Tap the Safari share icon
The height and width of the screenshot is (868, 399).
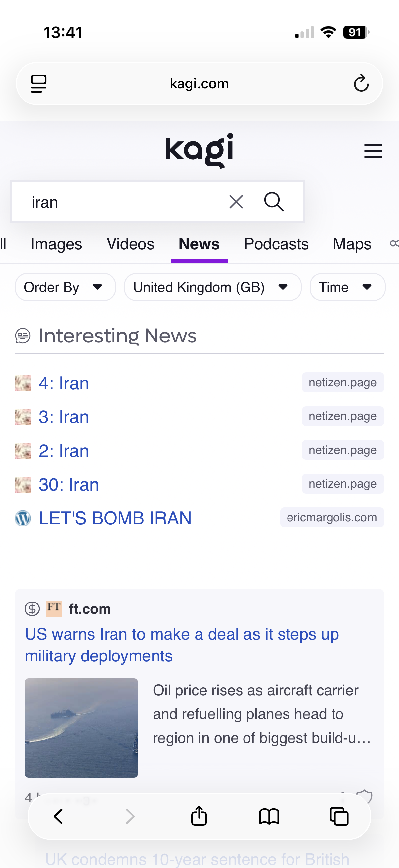pyautogui.click(x=199, y=816)
